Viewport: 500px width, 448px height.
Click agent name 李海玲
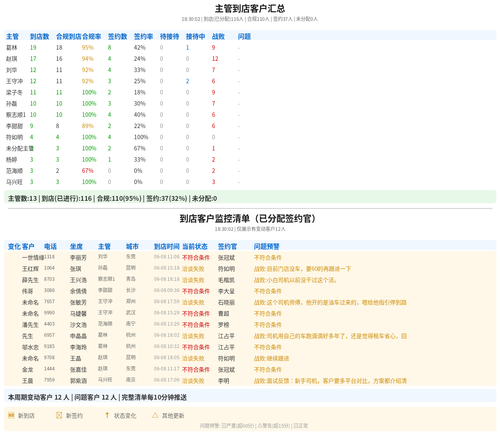(x=78, y=347)
